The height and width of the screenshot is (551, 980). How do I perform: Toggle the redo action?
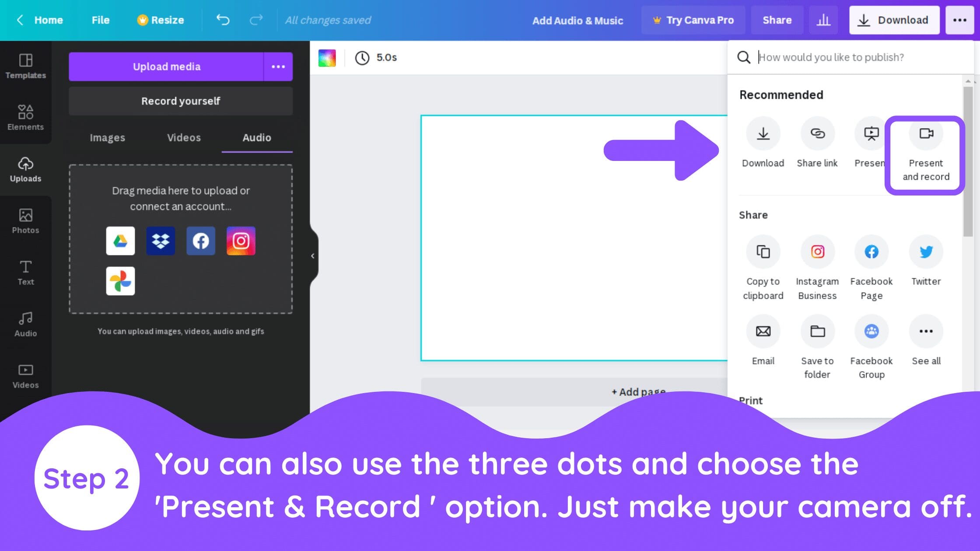pyautogui.click(x=256, y=20)
